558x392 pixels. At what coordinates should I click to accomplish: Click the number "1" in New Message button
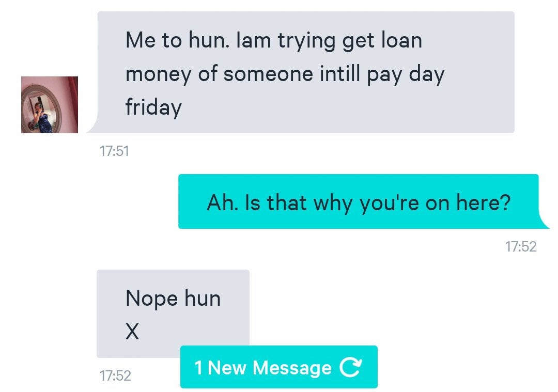coord(198,367)
